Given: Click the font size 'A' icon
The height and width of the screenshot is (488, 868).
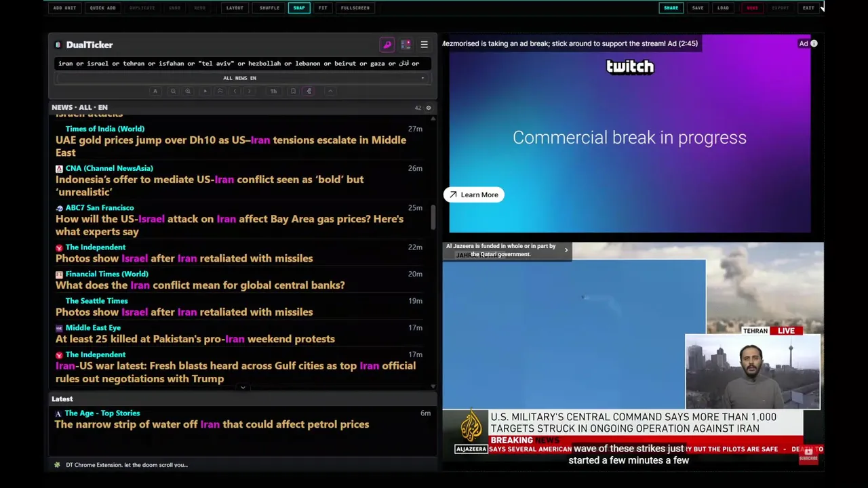Looking at the screenshot, I should pyautogui.click(x=155, y=91).
